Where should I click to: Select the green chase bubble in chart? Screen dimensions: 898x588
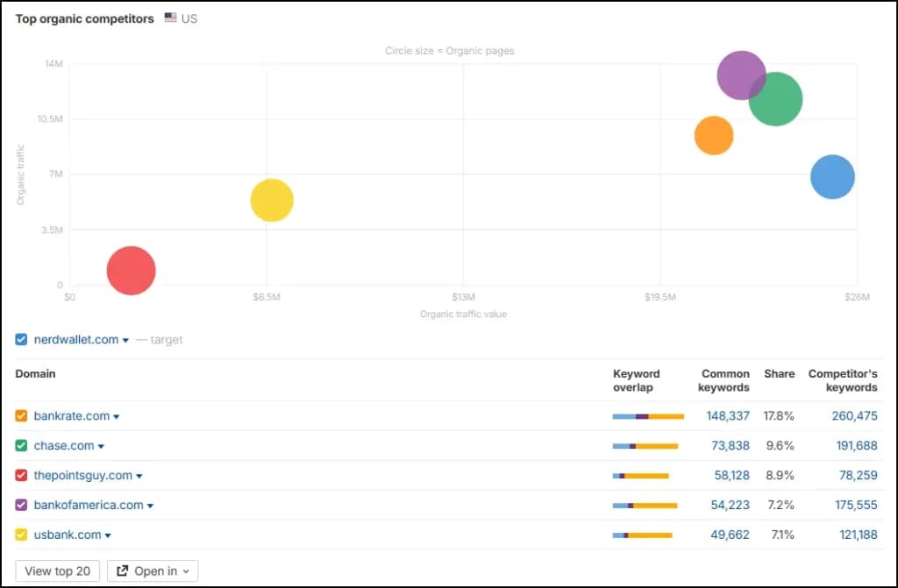(778, 101)
